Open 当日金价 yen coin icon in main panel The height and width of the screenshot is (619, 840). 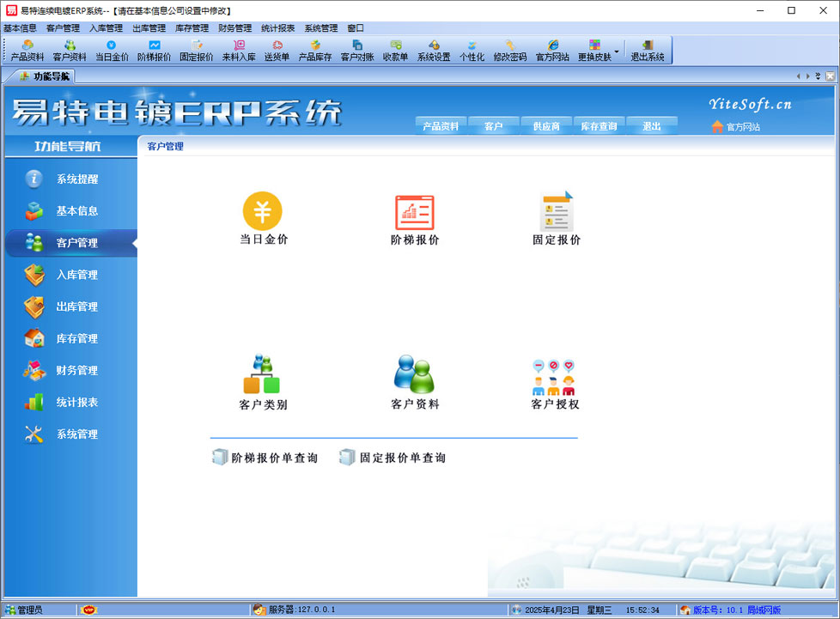point(262,211)
